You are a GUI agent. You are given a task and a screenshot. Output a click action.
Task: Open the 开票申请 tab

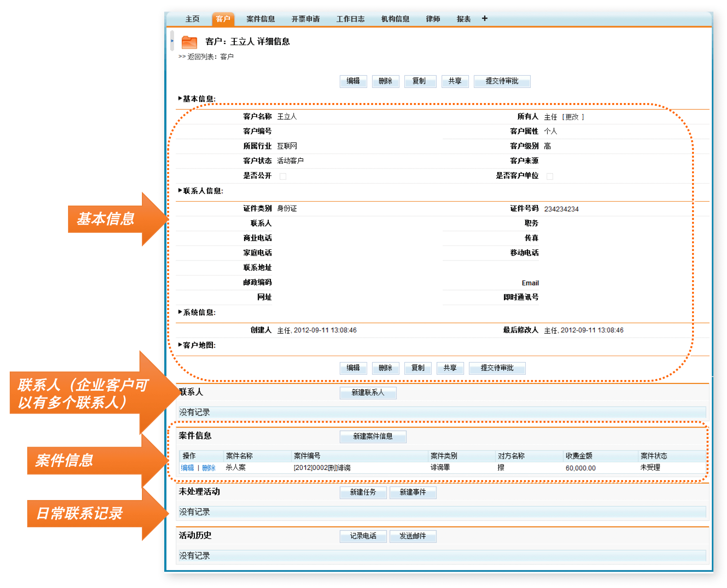(306, 19)
